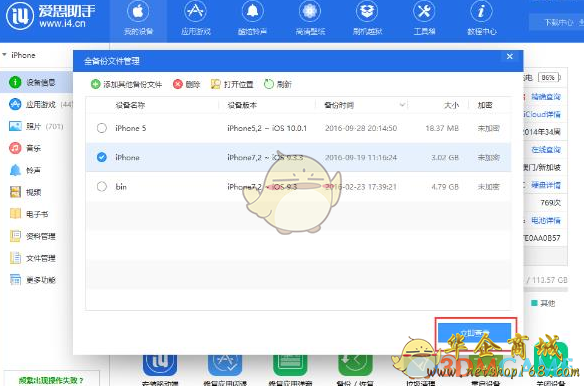
Task: Click the 备份时间 column sort arrow
Action: tap(402, 105)
